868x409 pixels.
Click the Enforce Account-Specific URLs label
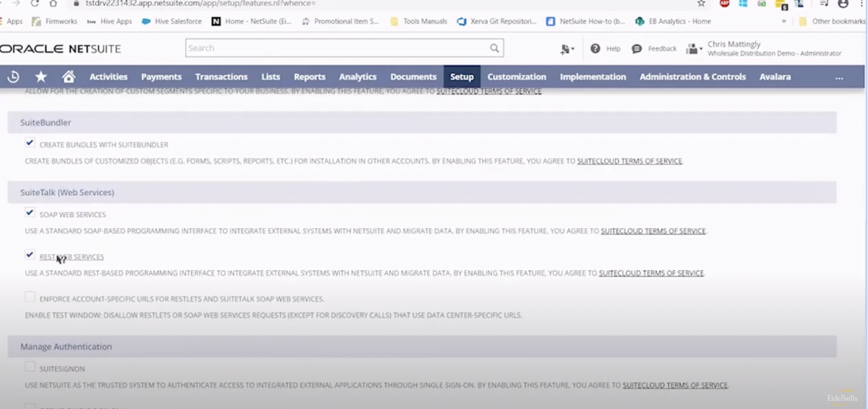point(182,299)
